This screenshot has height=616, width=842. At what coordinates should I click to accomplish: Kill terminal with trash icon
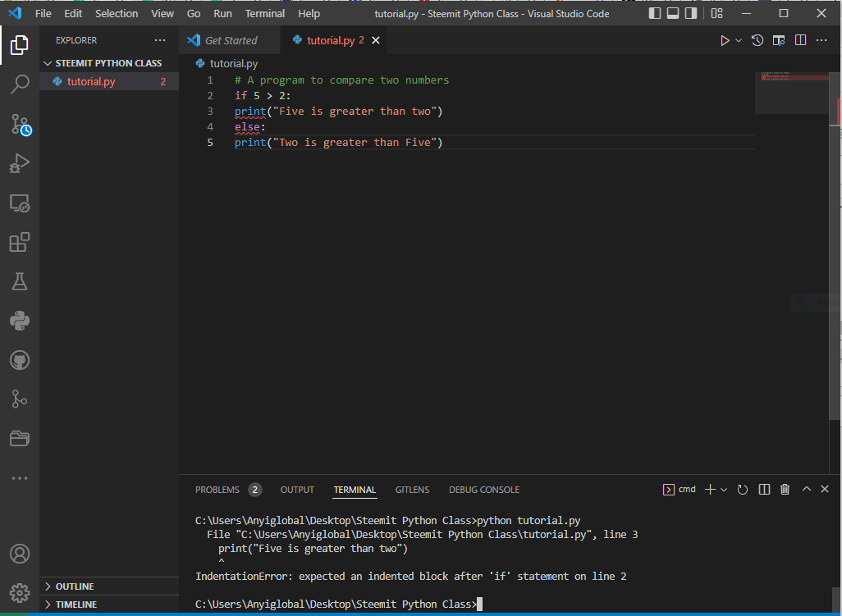pyautogui.click(x=785, y=490)
